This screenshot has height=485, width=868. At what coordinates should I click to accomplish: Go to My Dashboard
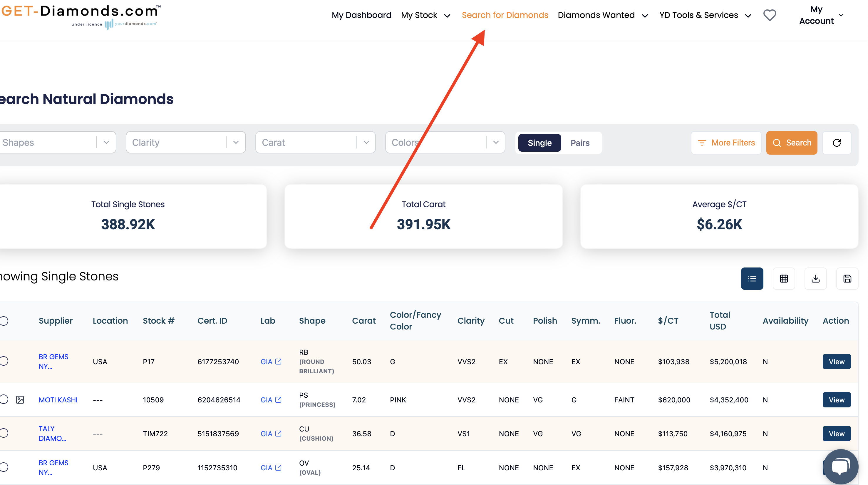click(x=361, y=15)
